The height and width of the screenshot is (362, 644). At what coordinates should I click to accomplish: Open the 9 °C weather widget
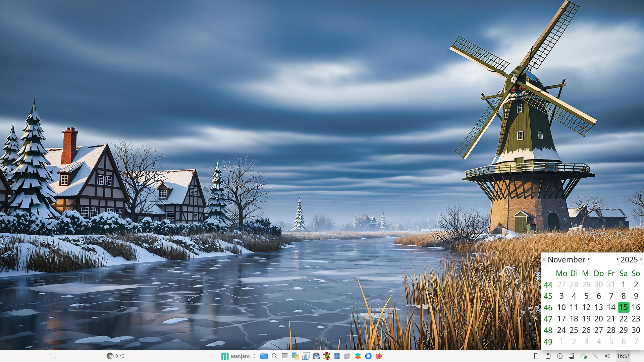[x=115, y=356]
